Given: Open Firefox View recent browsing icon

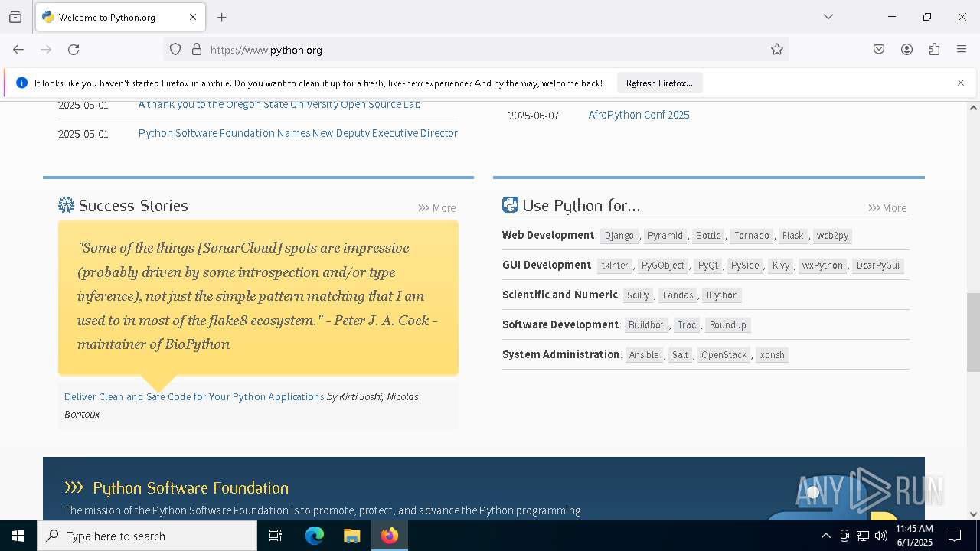Looking at the screenshot, I should tap(15, 17).
